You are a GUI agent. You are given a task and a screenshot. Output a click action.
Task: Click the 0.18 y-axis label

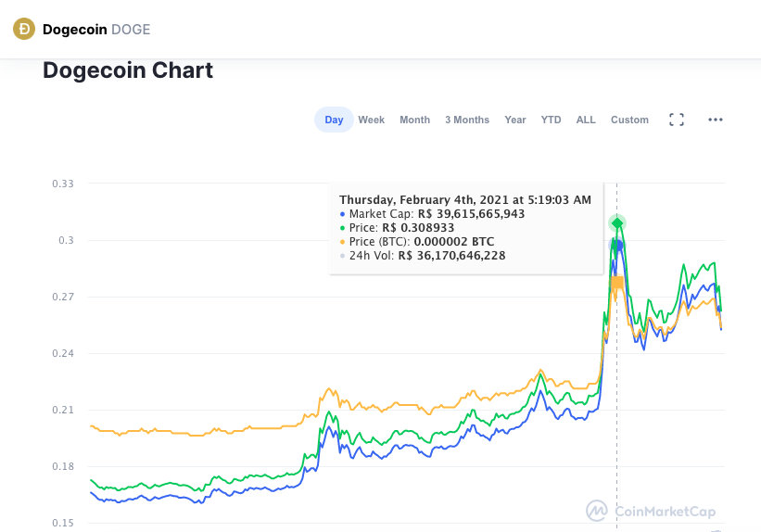[x=63, y=466]
